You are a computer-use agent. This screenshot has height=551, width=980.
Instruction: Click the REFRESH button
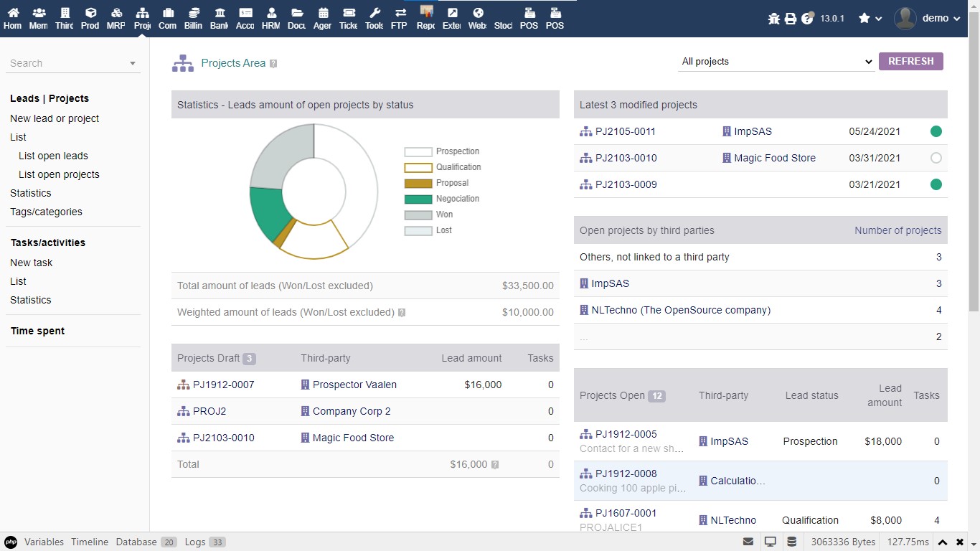910,61
